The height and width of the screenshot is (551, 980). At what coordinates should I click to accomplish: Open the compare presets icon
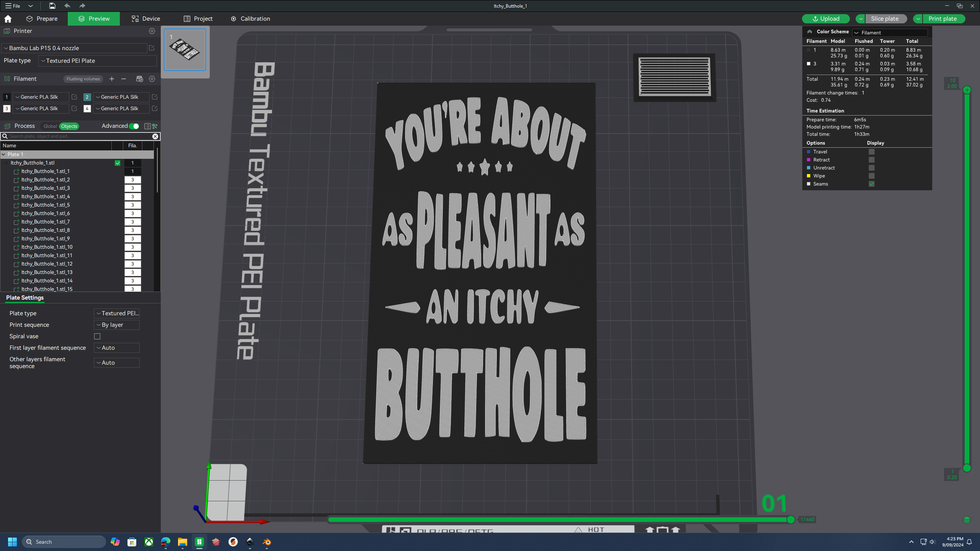(155, 126)
